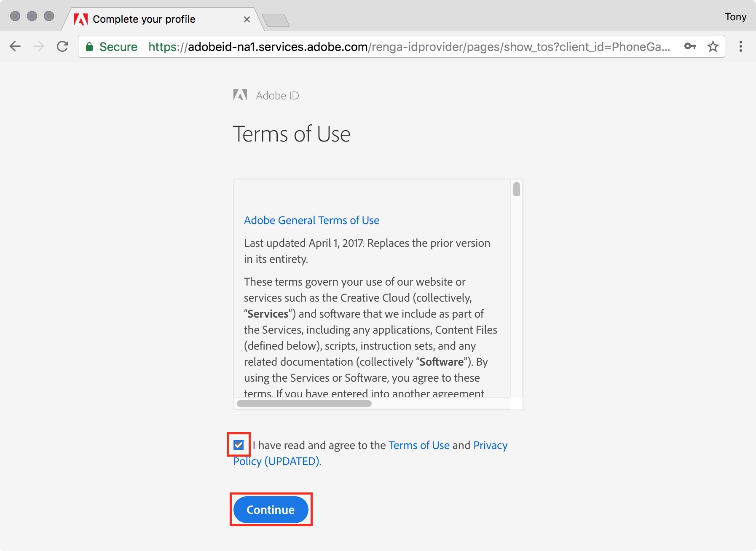The width and height of the screenshot is (756, 551).
Task: Click the vertical scrollbar thumb in terms box
Action: (x=517, y=189)
